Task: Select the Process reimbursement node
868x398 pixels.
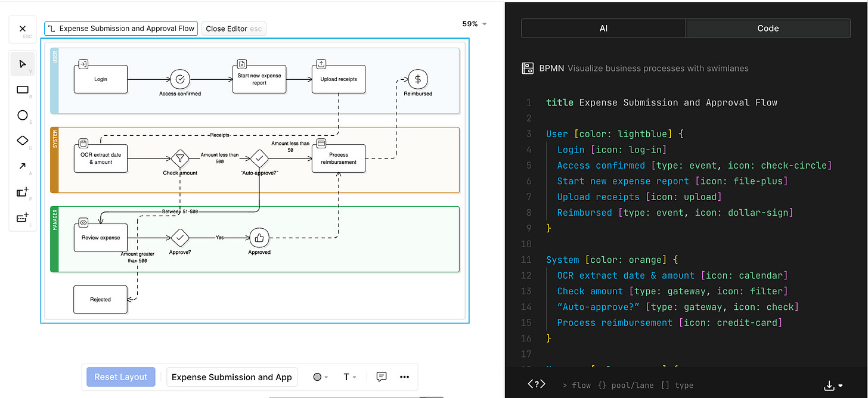Action: click(x=339, y=158)
